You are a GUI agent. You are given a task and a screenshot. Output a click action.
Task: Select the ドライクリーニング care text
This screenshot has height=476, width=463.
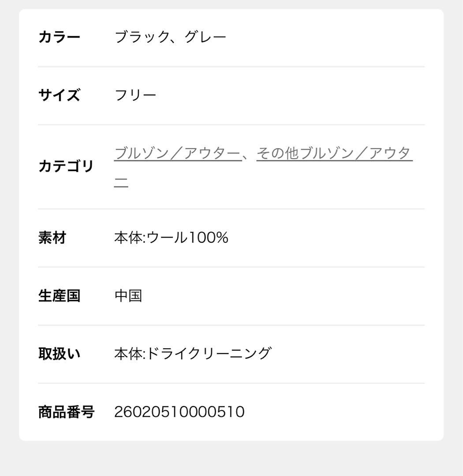[208, 354]
